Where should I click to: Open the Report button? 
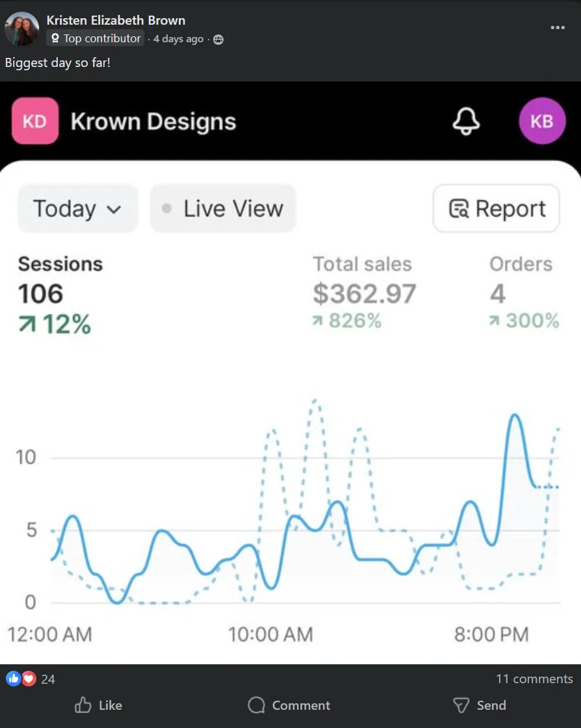pyautogui.click(x=496, y=209)
